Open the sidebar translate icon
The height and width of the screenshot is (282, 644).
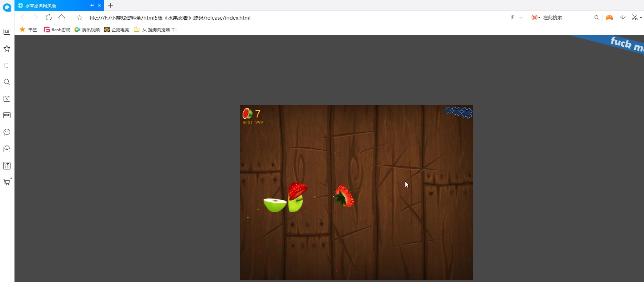[7, 166]
